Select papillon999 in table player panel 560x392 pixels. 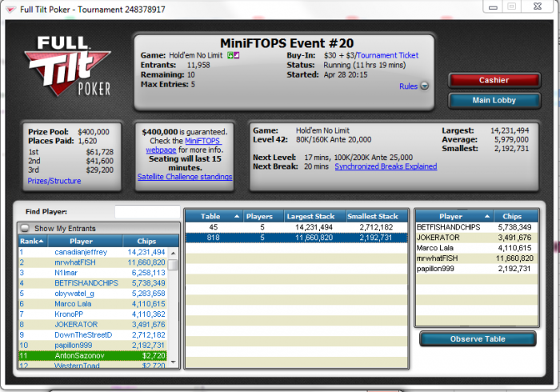coord(477,269)
